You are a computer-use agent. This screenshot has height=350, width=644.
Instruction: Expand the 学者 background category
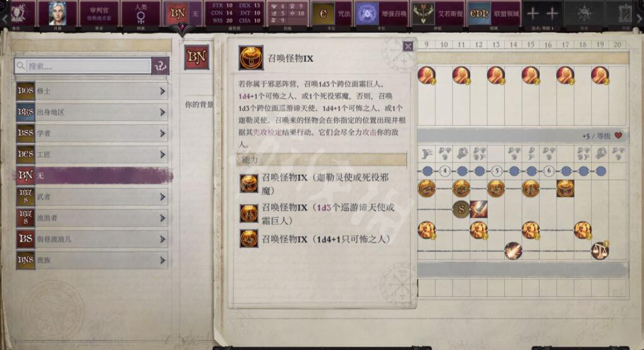(92, 133)
